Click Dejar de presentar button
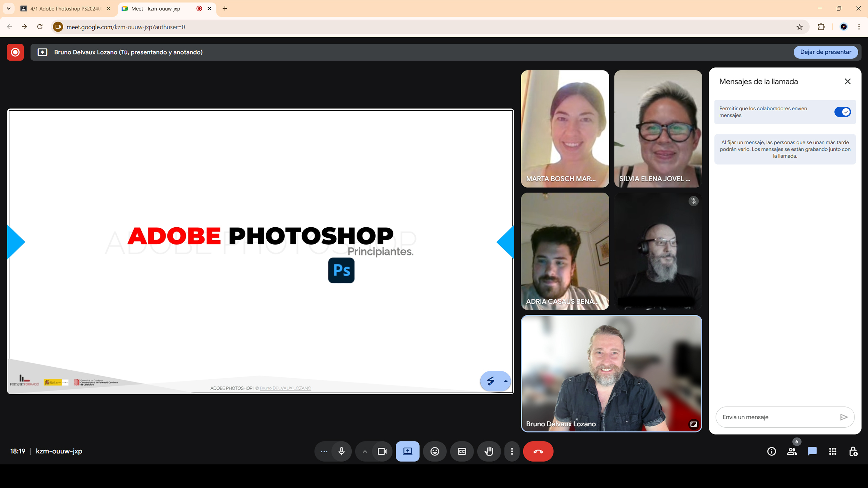The height and width of the screenshot is (488, 868). 825,52
